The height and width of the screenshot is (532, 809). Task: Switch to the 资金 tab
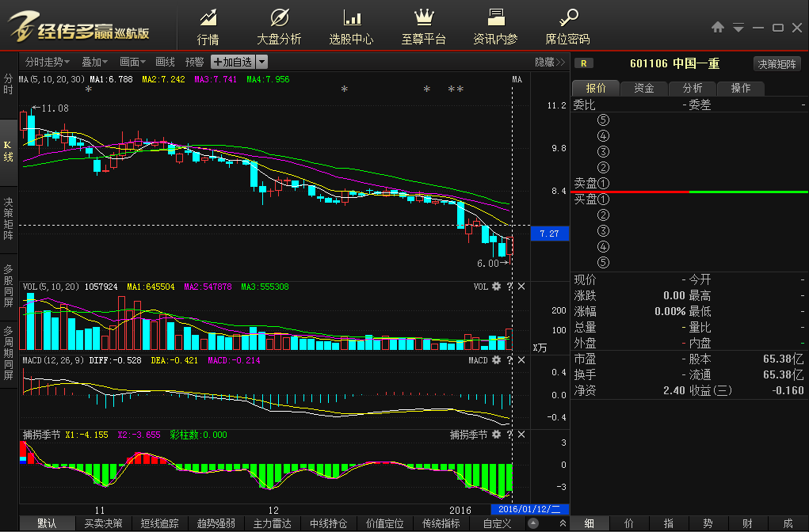(645, 88)
